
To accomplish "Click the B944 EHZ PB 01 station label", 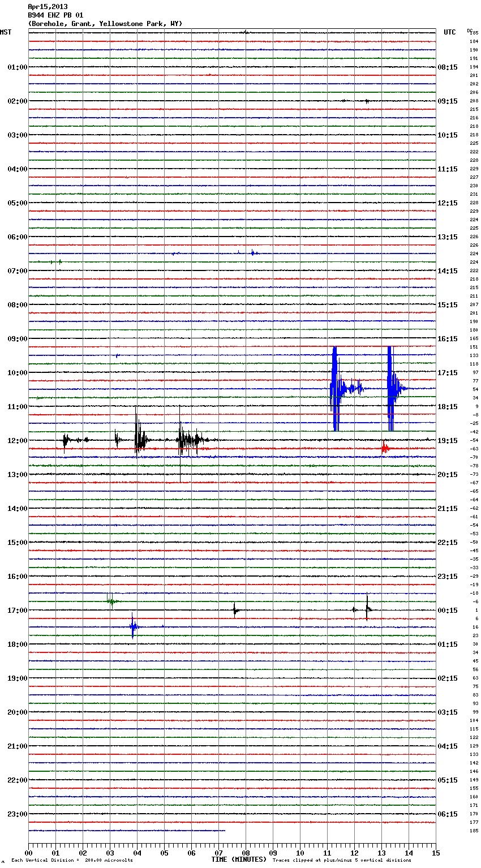I will point(55,15).
